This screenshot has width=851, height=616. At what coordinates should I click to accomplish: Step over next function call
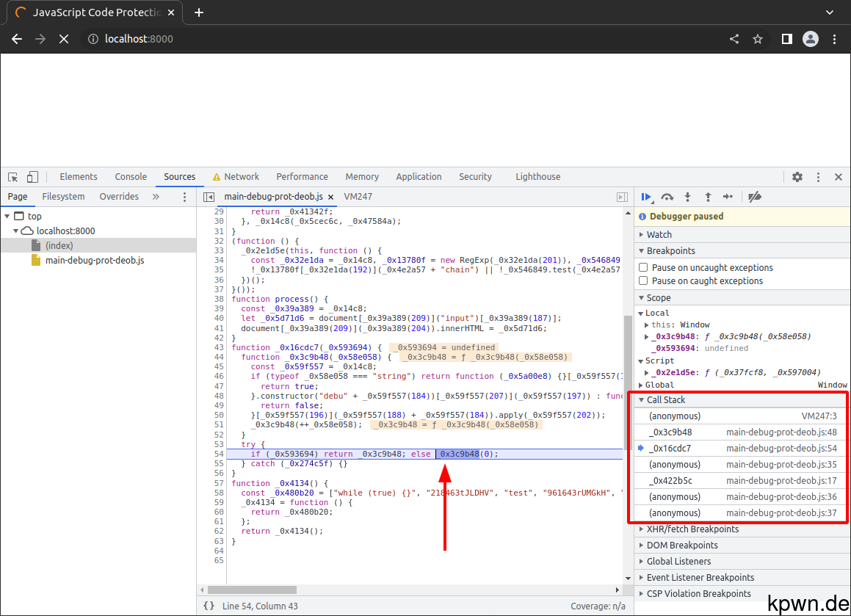click(x=667, y=197)
